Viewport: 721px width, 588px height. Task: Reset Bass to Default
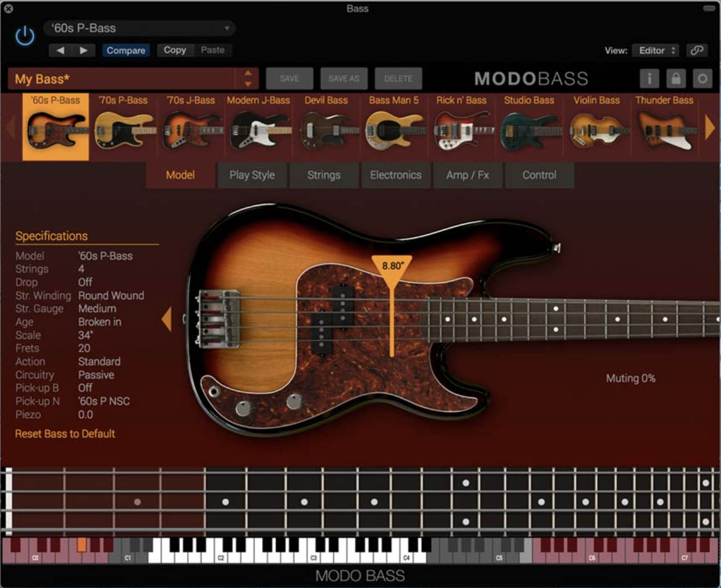pos(65,434)
